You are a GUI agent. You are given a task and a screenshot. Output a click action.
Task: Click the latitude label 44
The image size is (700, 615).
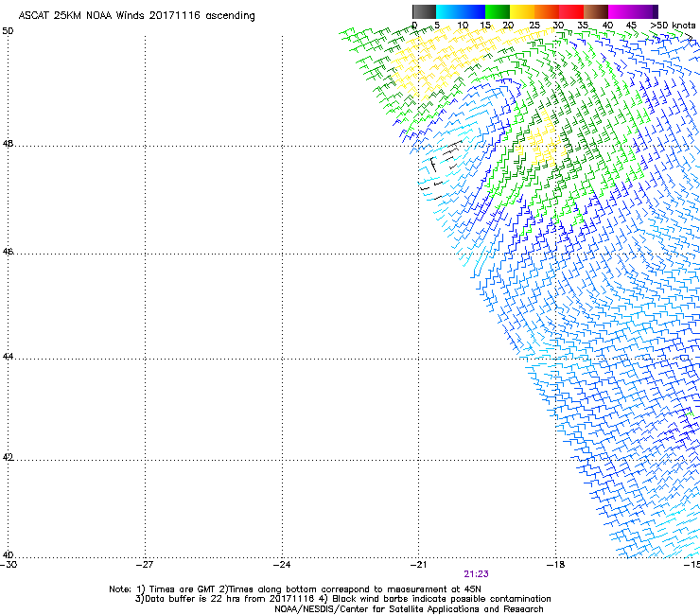(x=8, y=357)
